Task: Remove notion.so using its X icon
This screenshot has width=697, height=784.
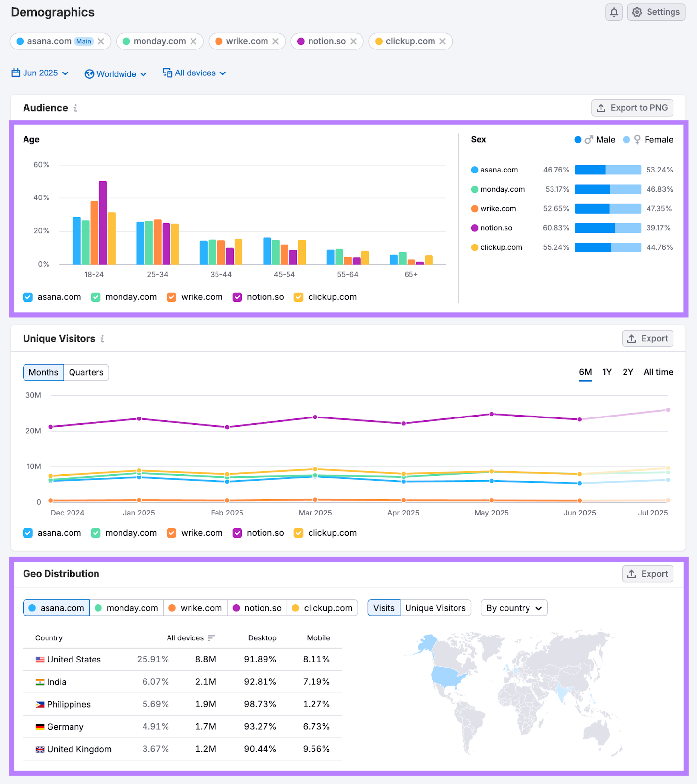Action: (353, 41)
